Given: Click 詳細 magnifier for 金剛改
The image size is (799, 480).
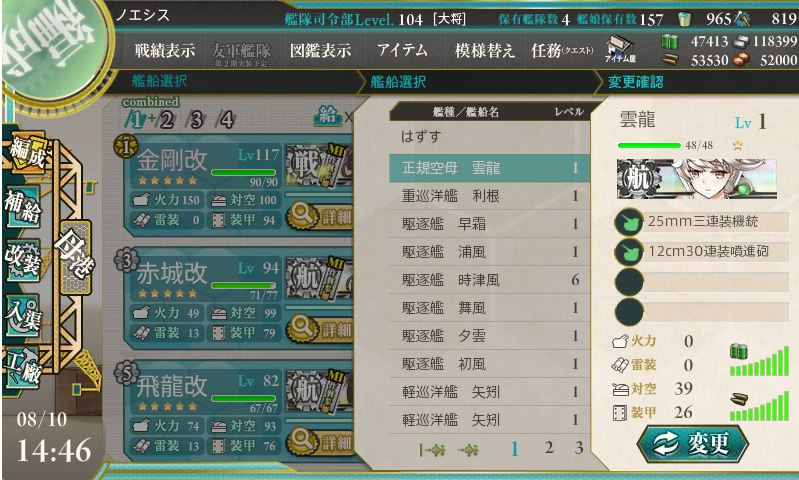Looking at the screenshot, I should coord(320,216).
